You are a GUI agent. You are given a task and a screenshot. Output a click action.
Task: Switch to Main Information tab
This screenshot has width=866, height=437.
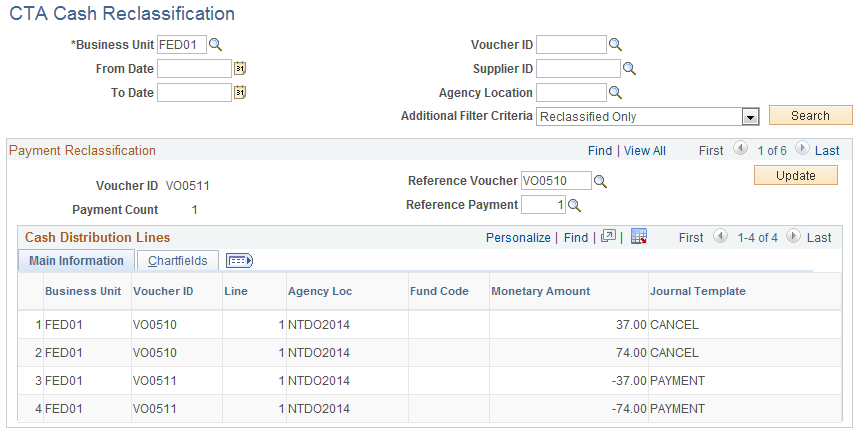click(76, 261)
